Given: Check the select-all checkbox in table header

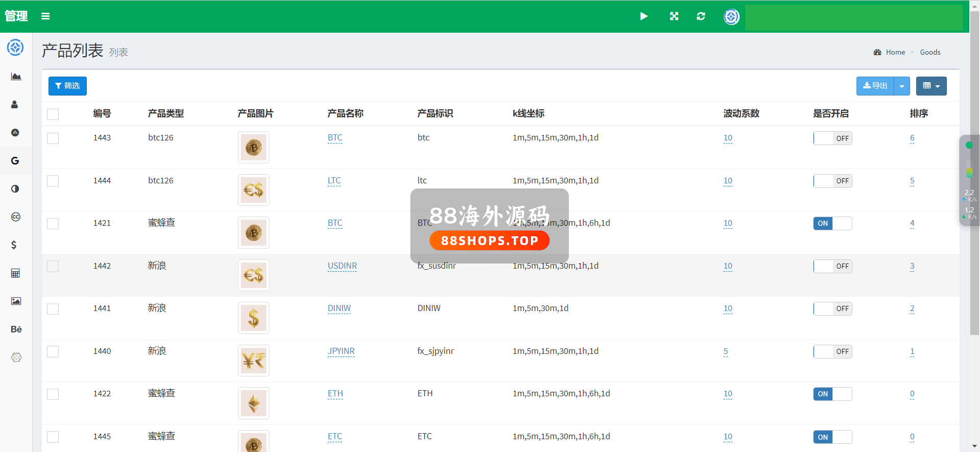Looking at the screenshot, I should (x=53, y=114).
